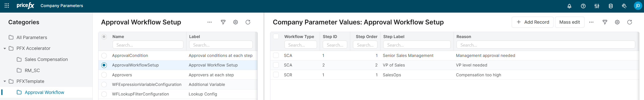Viewport: 644px width, 100px height.
Task: Click 'VP level needed' cell
Action: [471, 65]
